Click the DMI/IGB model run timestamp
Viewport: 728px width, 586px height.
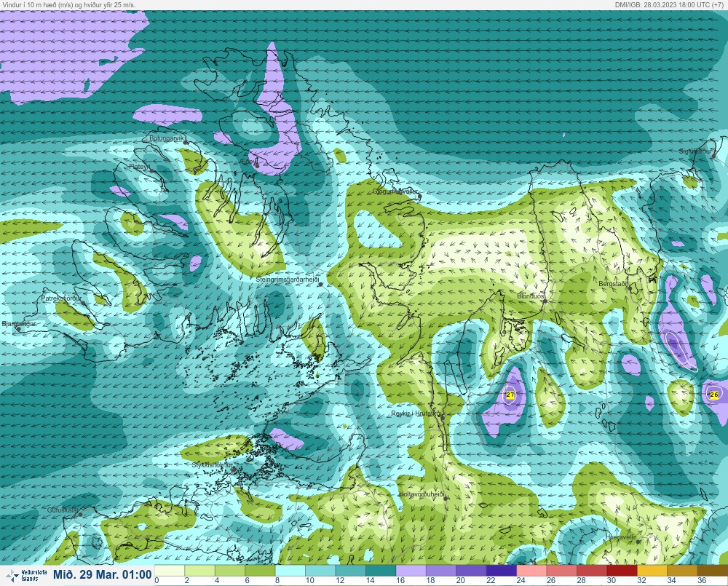click(x=670, y=4)
